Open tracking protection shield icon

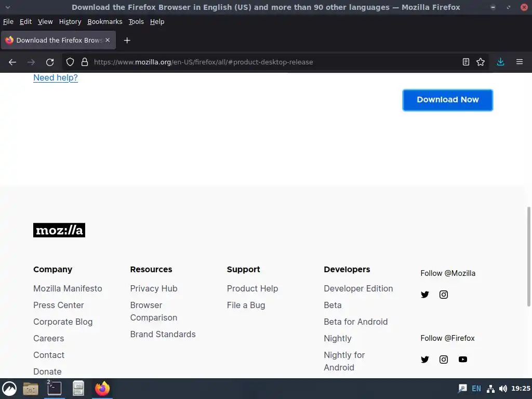click(70, 62)
